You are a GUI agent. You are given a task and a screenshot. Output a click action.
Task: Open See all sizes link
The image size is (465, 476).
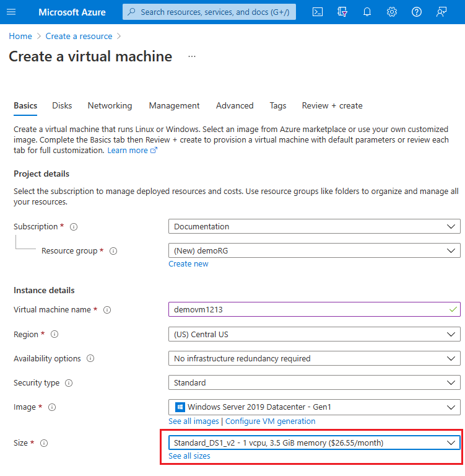coord(189,456)
